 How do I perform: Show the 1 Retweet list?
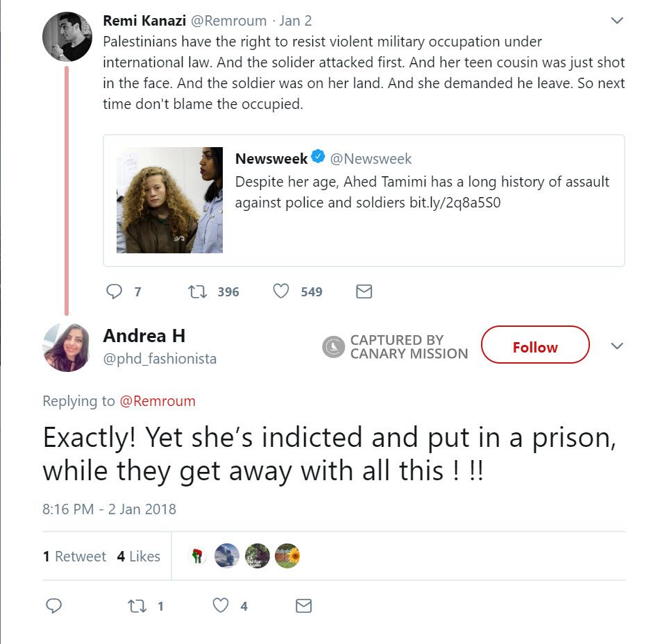click(x=74, y=557)
